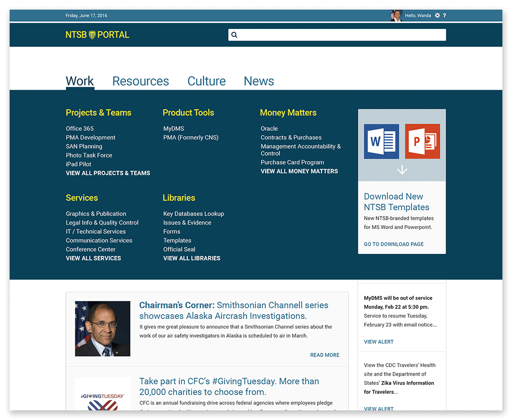Switch to the Resources tab
Viewport: 512px width, 420px height.
click(x=141, y=81)
